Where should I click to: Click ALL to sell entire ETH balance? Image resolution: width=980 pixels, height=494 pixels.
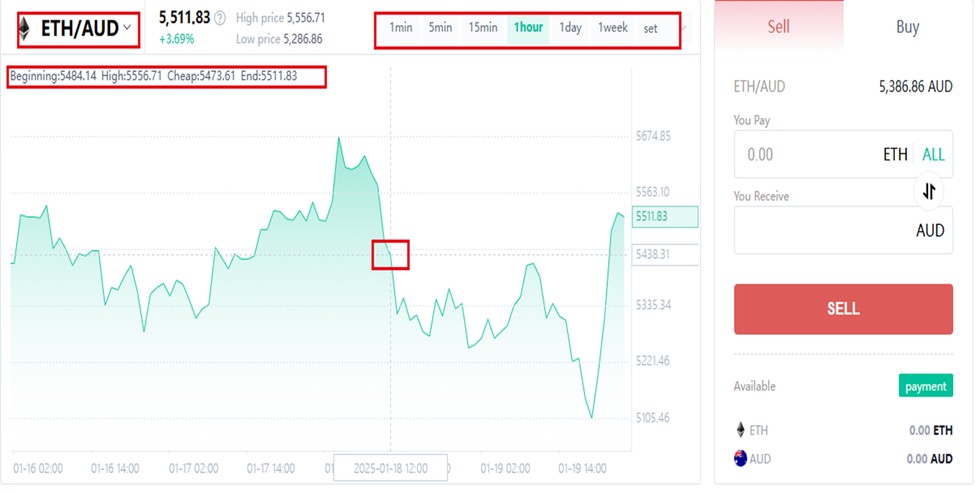[933, 155]
